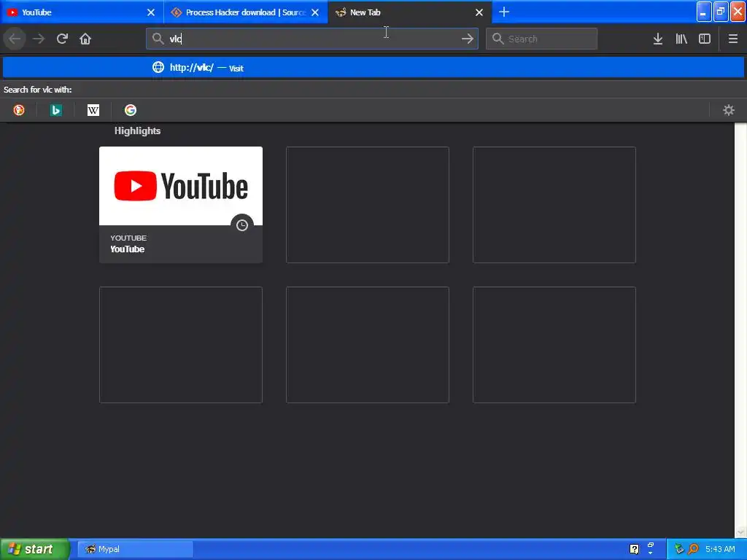The width and height of the screenshot is (747, 560).
Task: Click the Highlights section heading
Action: coord(137,131)
